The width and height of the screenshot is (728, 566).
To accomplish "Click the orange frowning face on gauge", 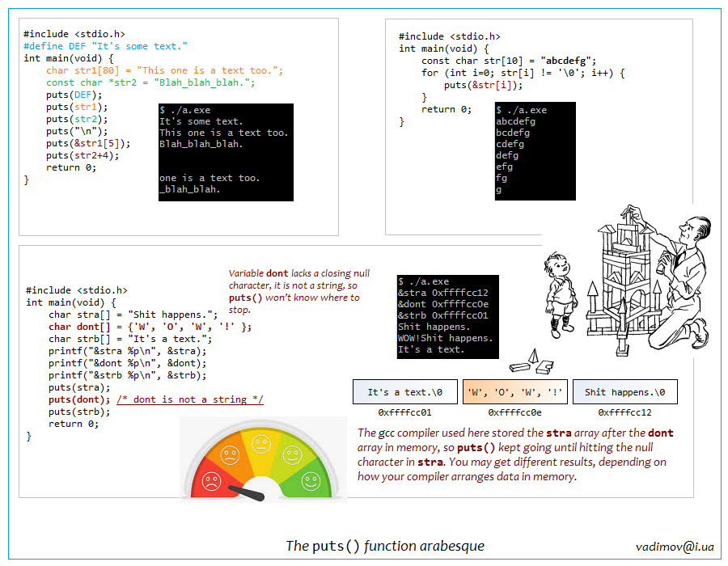I will [230, 455].
